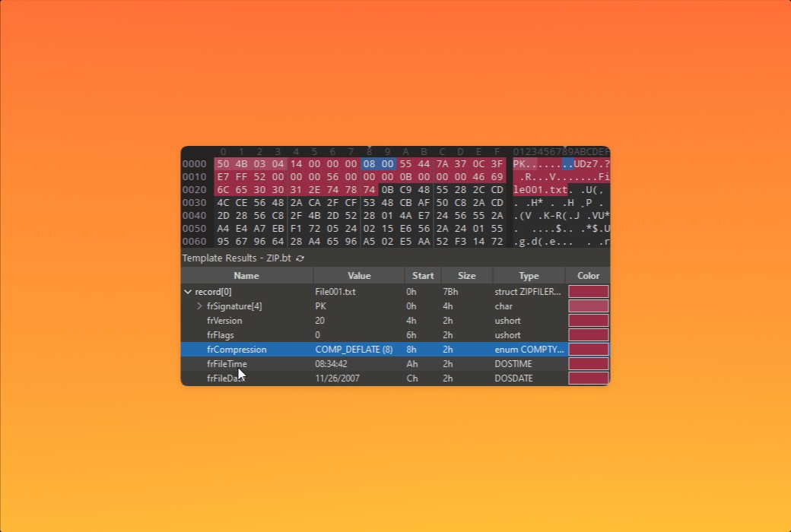Select the frFlags row

(222, 334)
